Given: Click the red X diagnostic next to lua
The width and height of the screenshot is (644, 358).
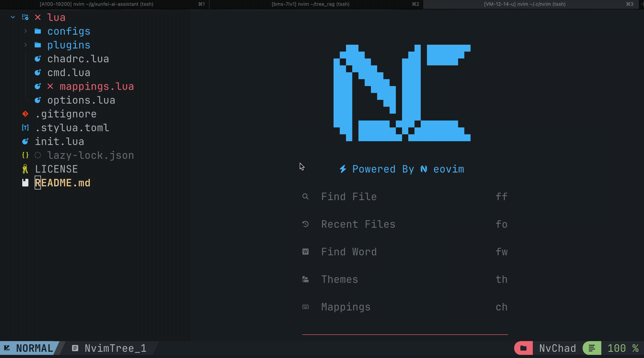Looking at the screenshot, I should click(x=38, y=17).
